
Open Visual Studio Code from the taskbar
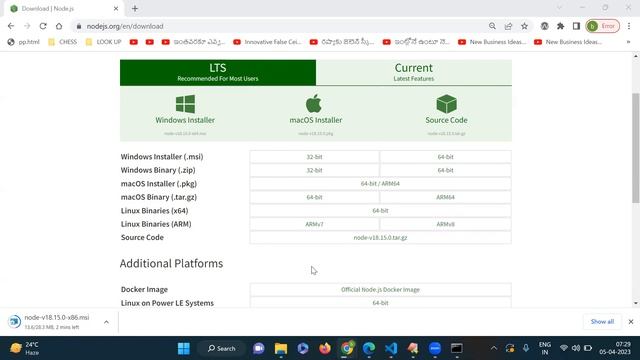click(391, 348)
